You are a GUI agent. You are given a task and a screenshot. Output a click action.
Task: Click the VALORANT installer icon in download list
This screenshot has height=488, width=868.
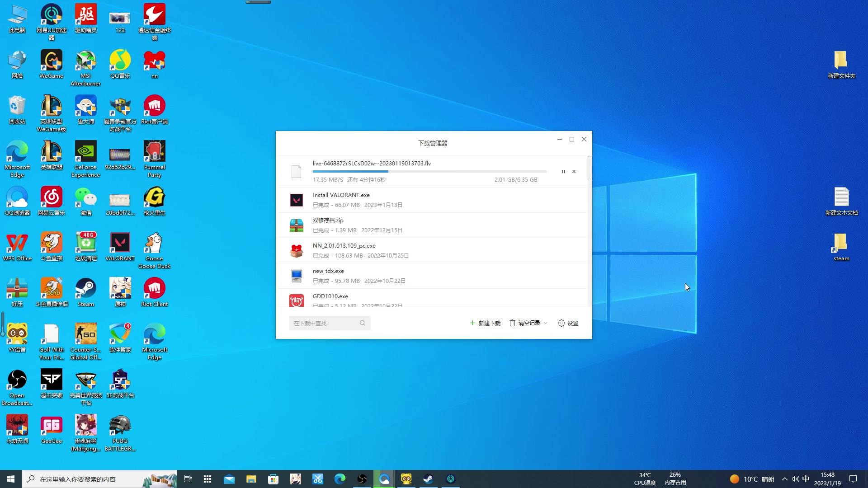(x=297, y=200)
